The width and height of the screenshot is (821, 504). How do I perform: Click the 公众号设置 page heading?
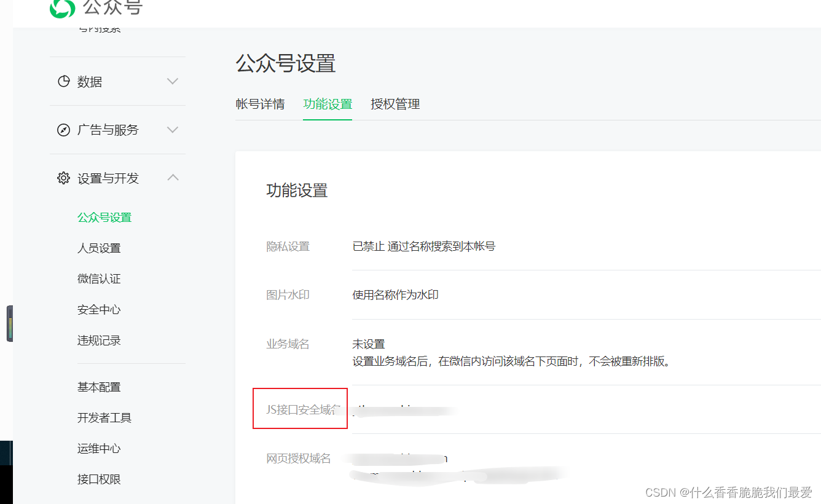coord(286,64)
